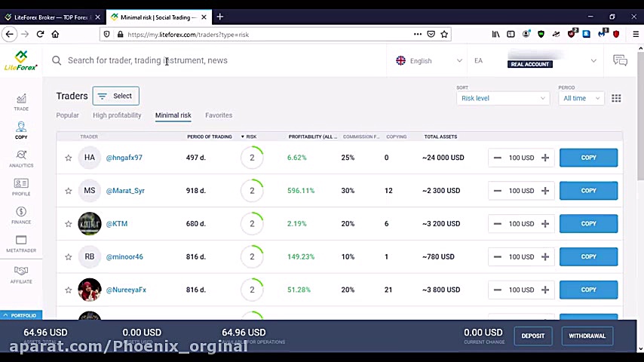Open the page actions ellipsis menu
Viewport: 644px width, 362px height.
[x=417, y=34]
